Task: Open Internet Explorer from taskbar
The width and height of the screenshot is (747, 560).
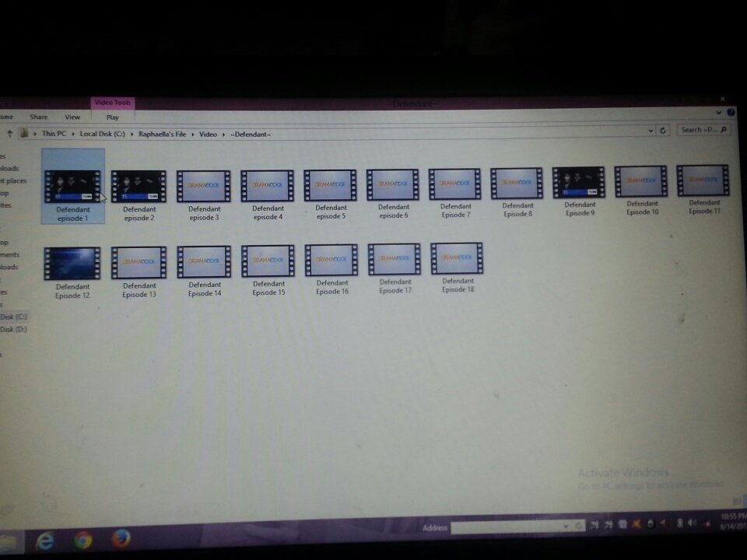Action: point(45,541)
